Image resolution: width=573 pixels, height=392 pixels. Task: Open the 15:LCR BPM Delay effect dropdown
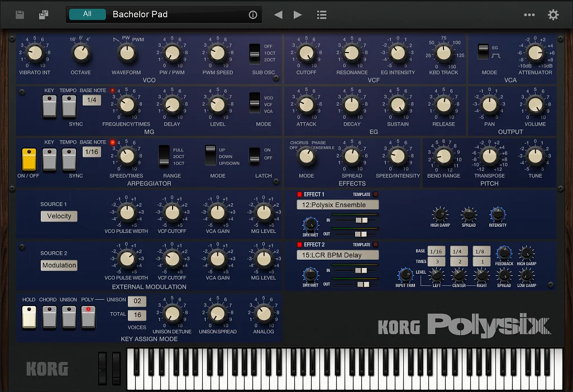pyautogui.click(x=337, y=255)
